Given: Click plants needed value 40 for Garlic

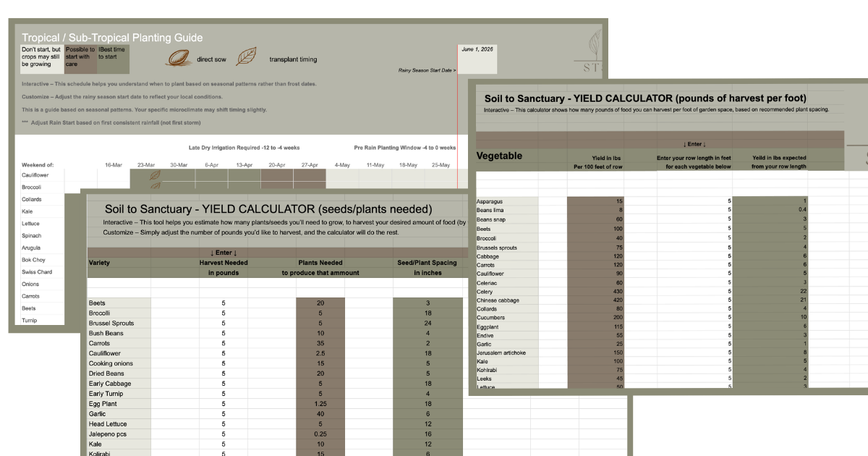Looking at the screenshot, I should point(320,414).
